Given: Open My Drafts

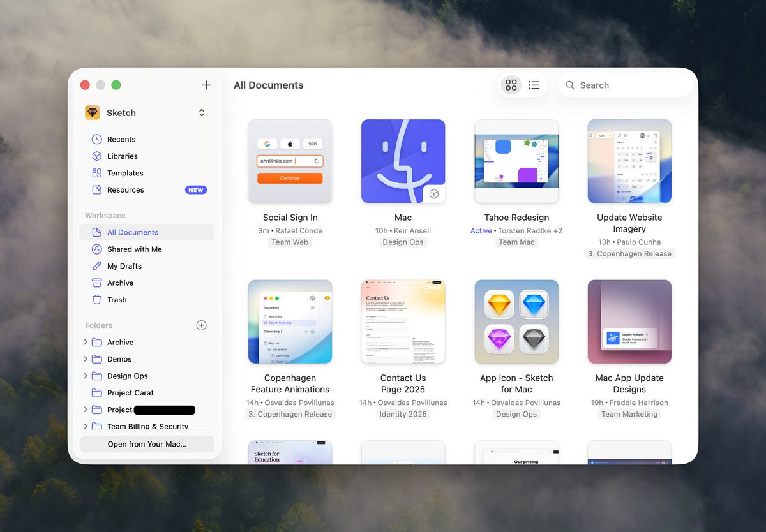Looking at the screenshot, I should pyautogui.click(x=147, y=266).
